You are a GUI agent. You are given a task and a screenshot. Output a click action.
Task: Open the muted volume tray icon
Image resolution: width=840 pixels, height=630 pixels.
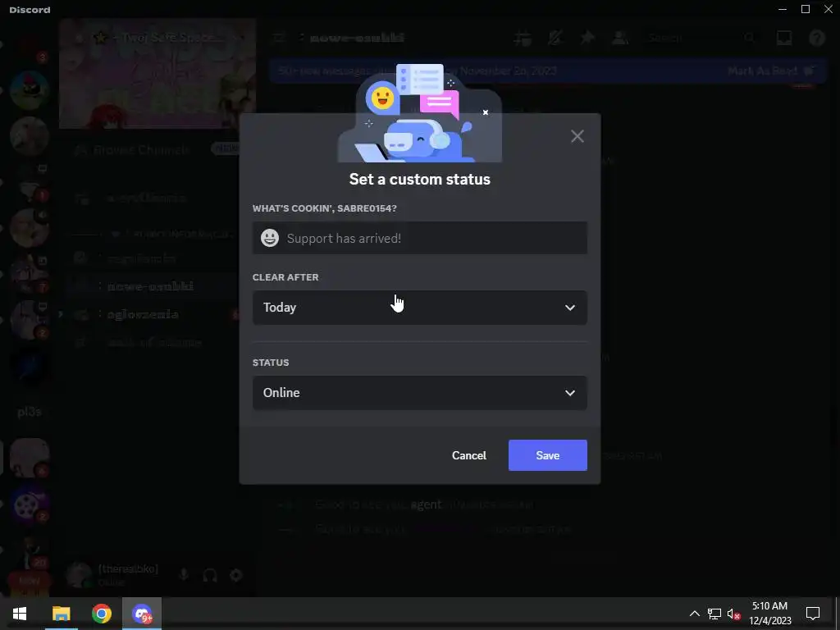[733, 614]
